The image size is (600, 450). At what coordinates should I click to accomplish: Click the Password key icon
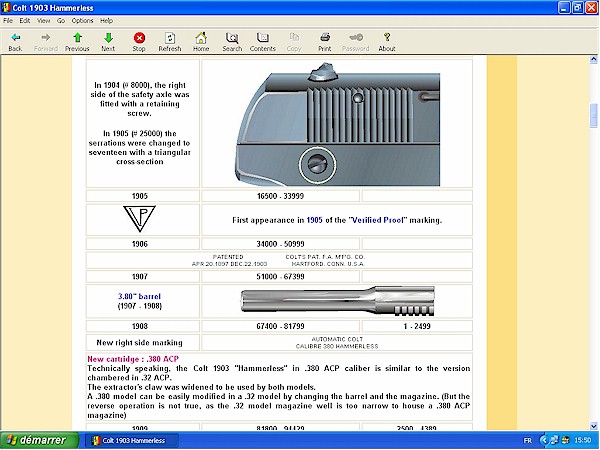click(x=356, y=38)
